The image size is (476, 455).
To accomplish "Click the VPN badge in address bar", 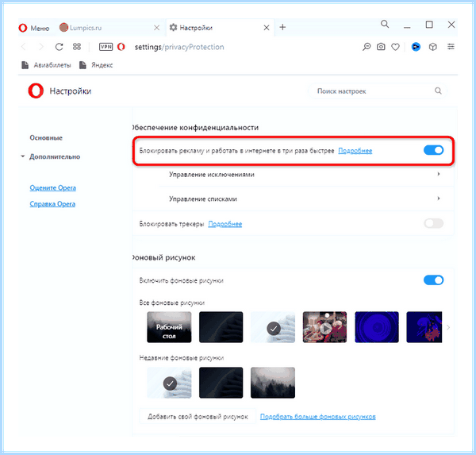I will tap(106, 47).
